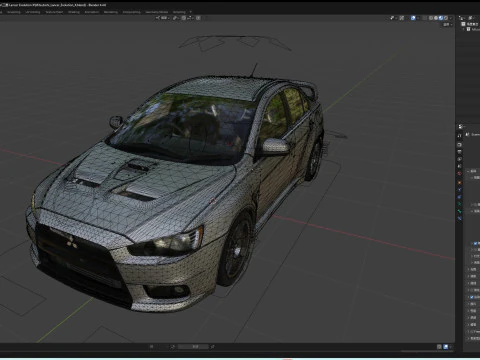
Task: Open the Scripting workspace tab
Action: click(x=179, y=12)
